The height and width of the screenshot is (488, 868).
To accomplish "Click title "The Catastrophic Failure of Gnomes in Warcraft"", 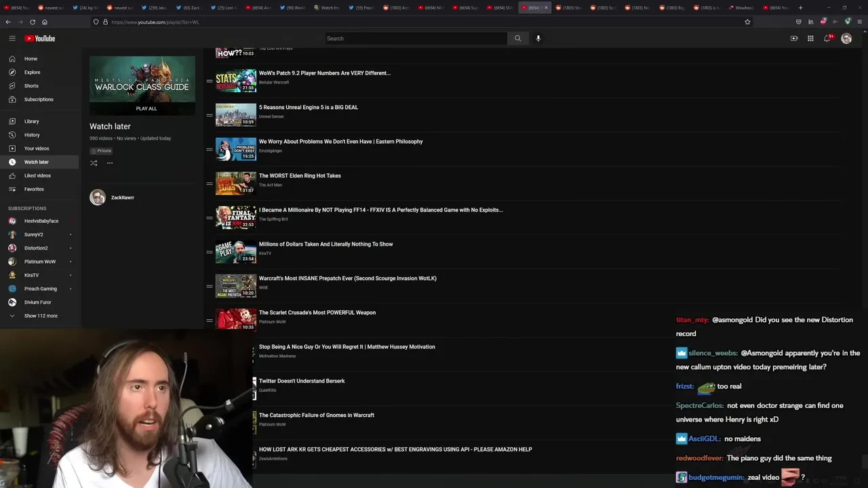I will (x=317, y=415).
